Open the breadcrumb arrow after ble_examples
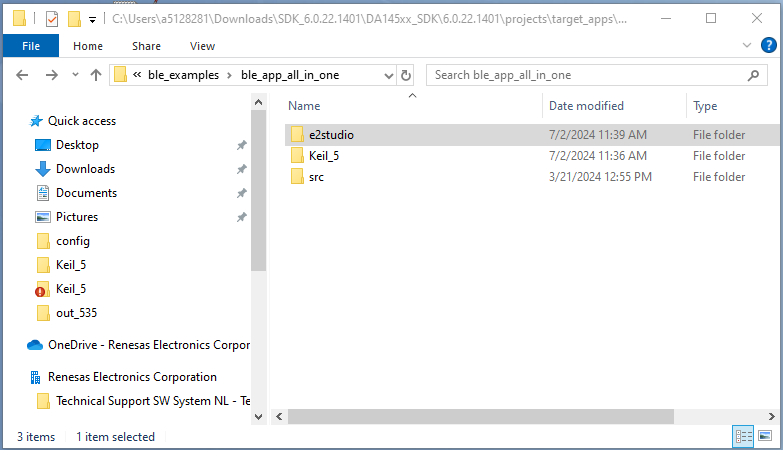Image resolution: width=783 pixels, height=450 pixels. point(230,75)
